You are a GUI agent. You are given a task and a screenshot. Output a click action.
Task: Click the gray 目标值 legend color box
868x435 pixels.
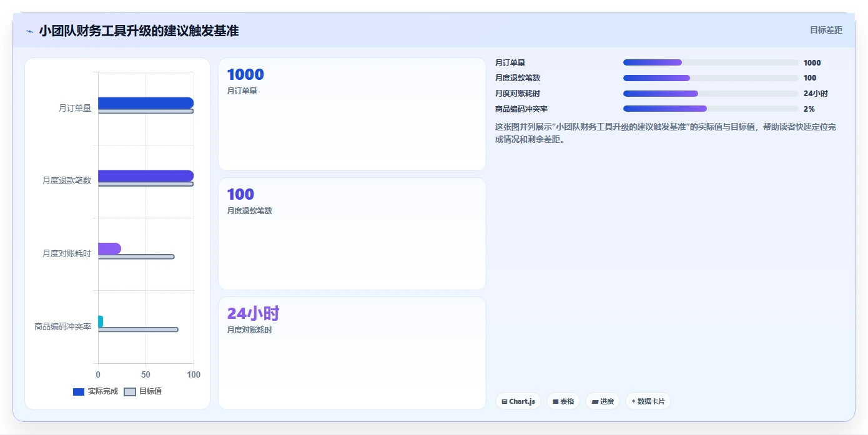pyautogui.click(x=130, y=392)
